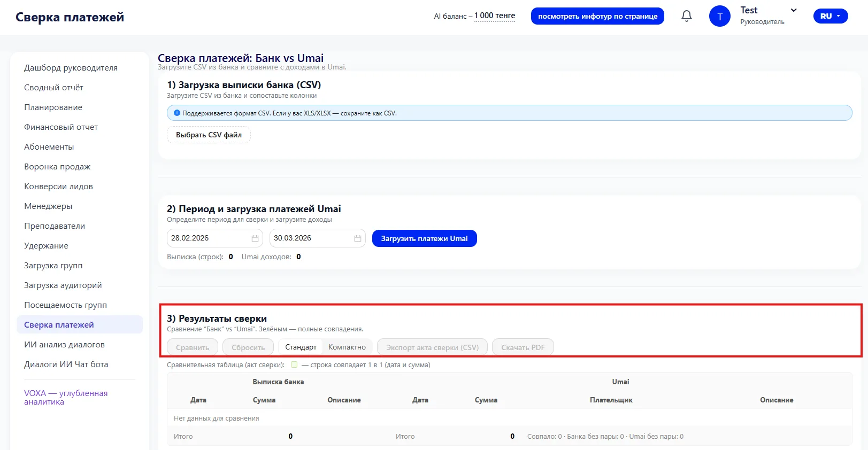Click bank 'Сумма' column header
Screen dimensions: 868x450
point(264,400)
